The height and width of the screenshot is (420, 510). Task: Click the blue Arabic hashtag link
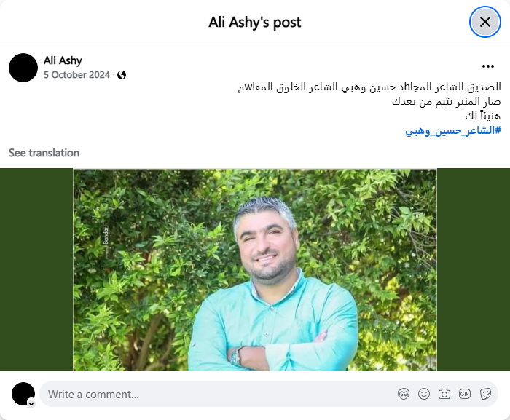(452, 131)
